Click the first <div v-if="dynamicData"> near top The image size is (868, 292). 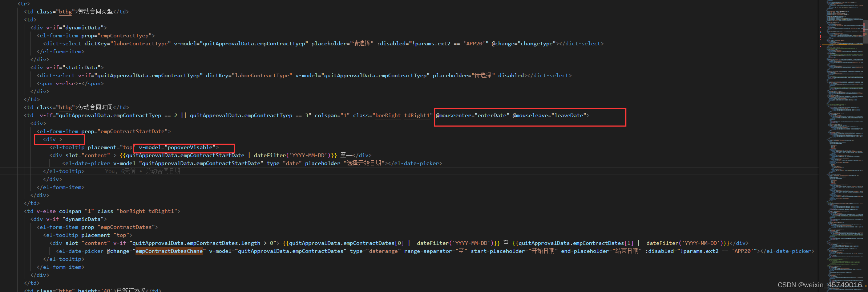tap(69, 28)
